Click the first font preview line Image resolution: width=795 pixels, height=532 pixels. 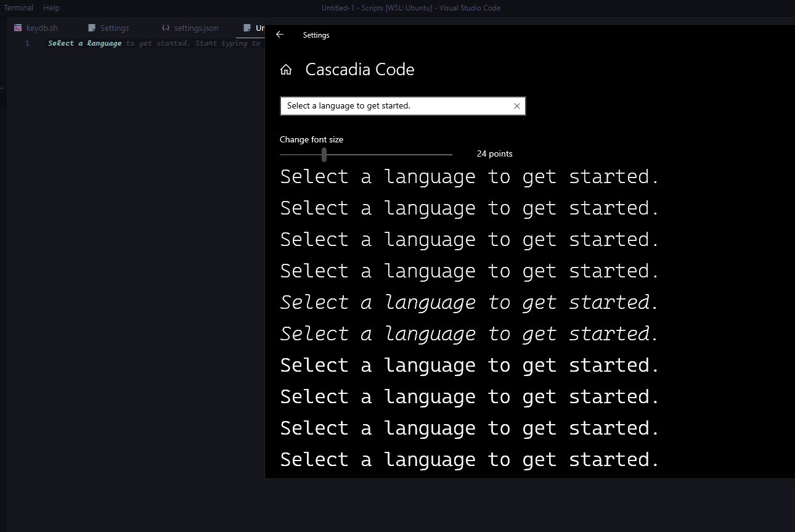(468, 176)
